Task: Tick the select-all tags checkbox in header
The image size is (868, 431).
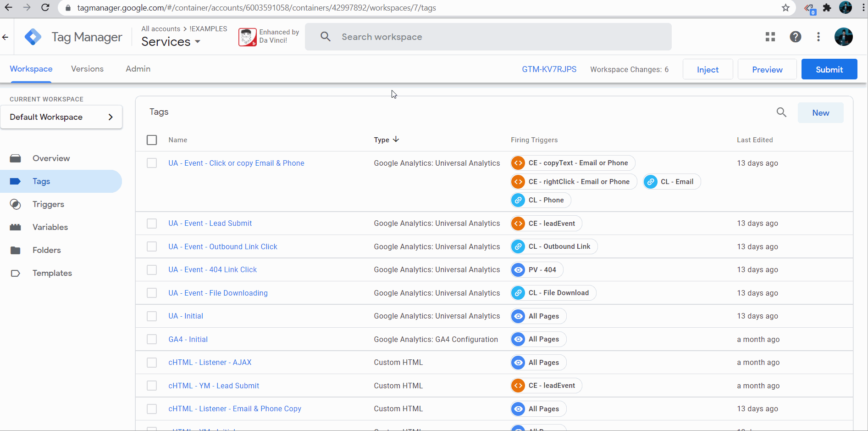Action: click(152, 140)
